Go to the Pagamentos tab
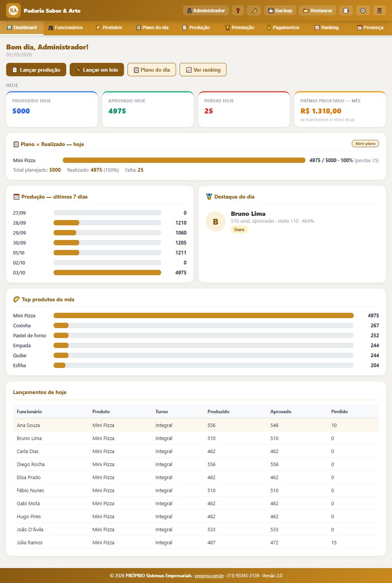Image resolution: width=392 pixels, height=583 pixels. [x=283, y=28]
